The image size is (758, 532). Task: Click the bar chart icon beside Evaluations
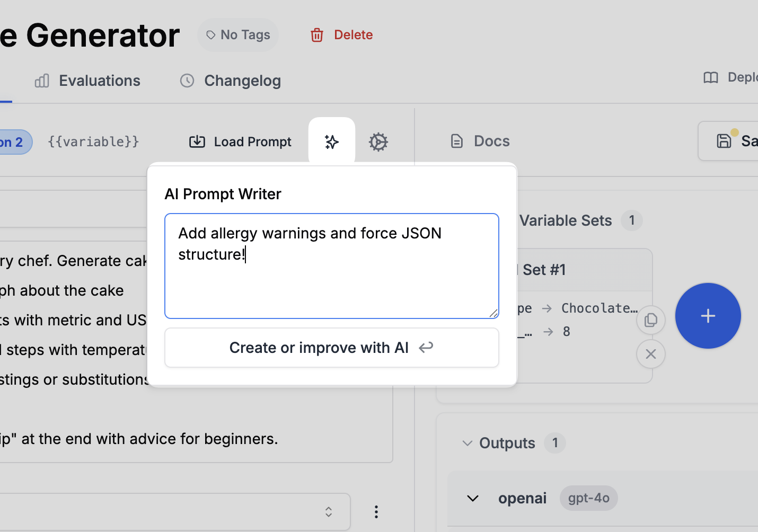(41, 81)
